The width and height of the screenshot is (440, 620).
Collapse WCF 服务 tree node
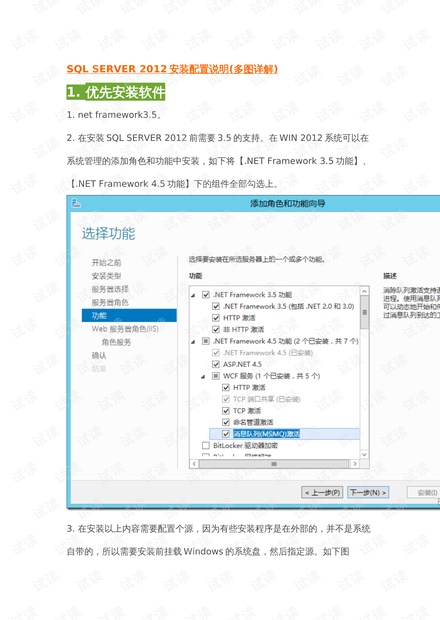pos(203,376)
